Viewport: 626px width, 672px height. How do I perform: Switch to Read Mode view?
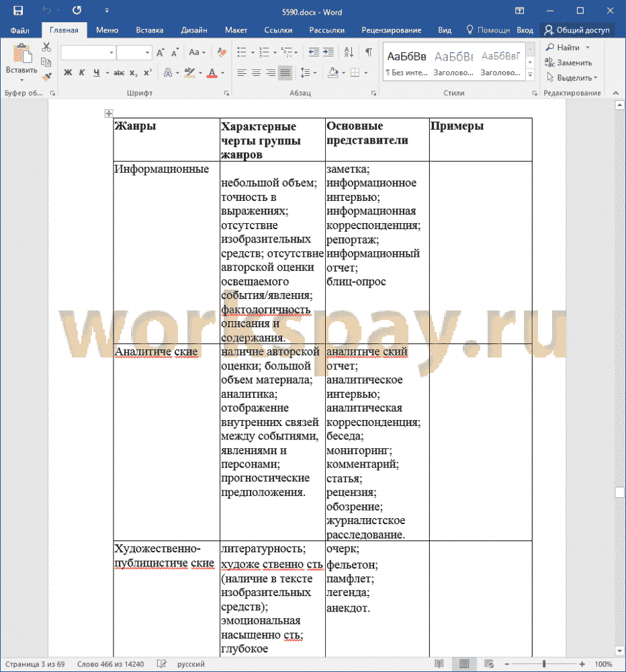pos(439,664)
